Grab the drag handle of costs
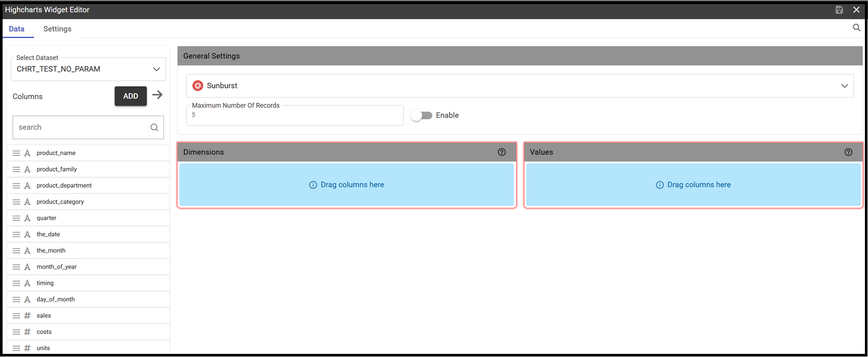 17,332
